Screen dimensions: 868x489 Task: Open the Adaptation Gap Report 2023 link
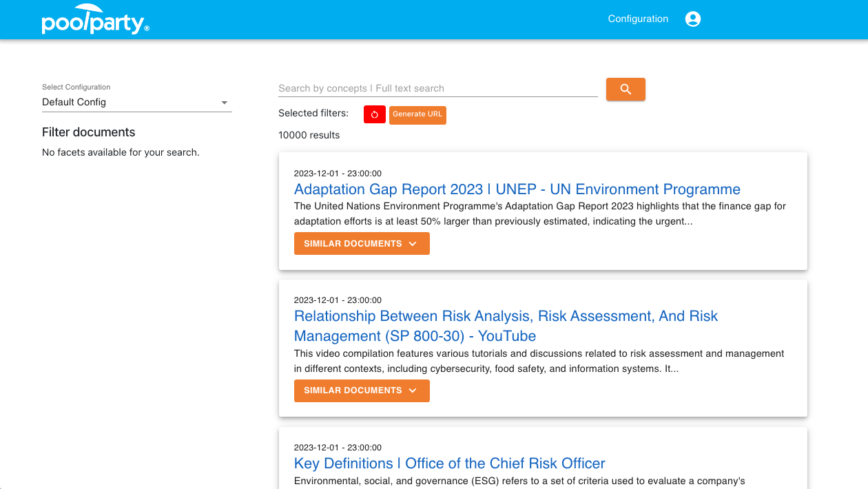tap(517, 189)
